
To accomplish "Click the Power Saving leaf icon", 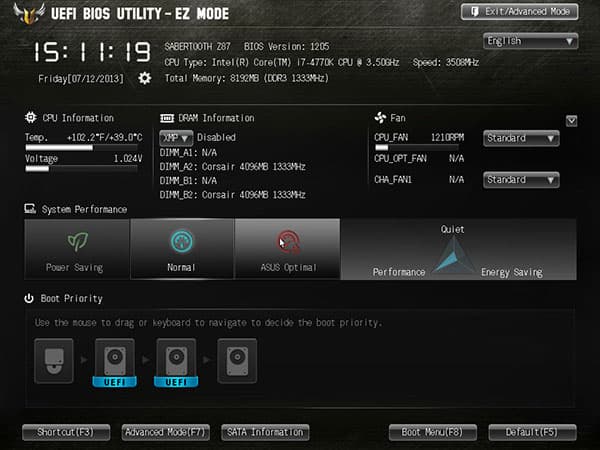I will click(77, 241).
